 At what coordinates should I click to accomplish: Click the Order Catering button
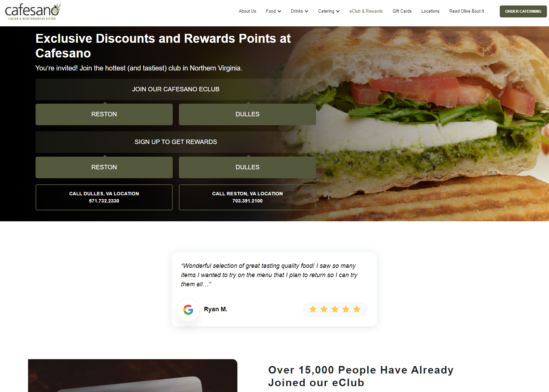pos(523,11)
